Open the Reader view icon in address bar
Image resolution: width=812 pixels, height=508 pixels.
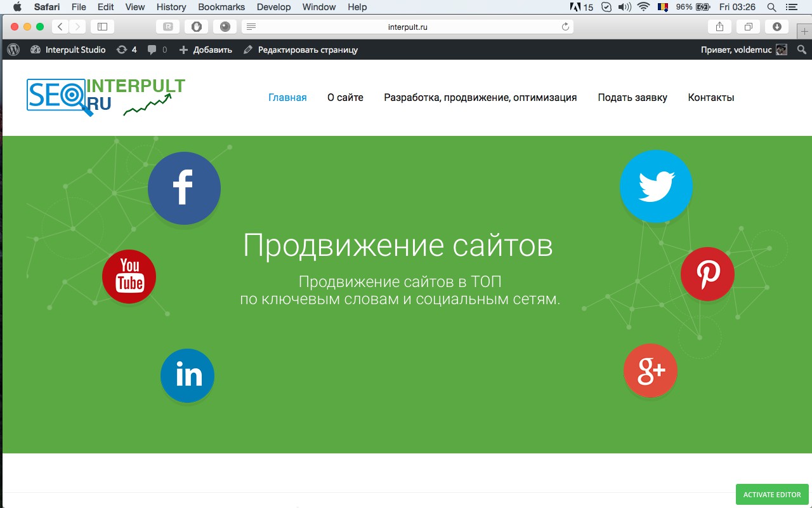coord(251,27)
